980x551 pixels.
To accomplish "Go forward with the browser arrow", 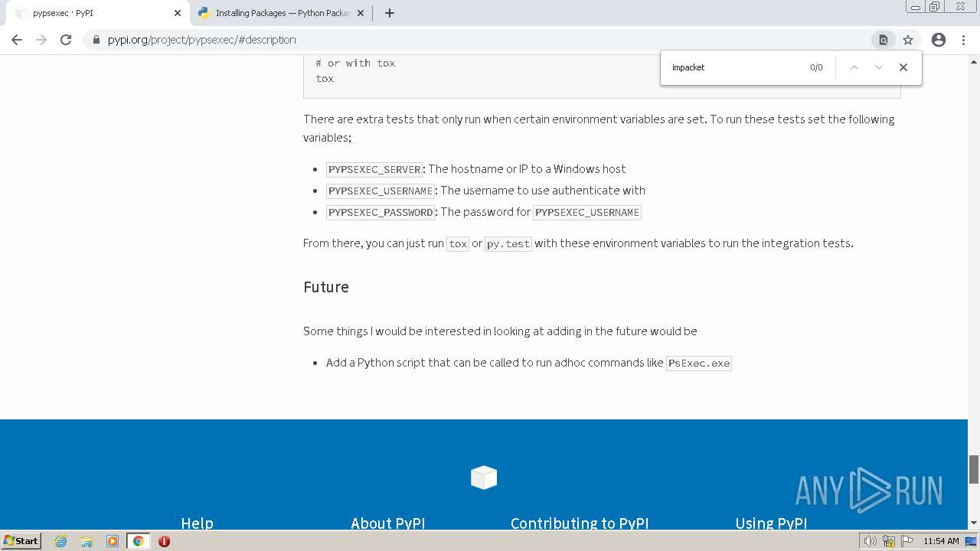I will click(x=41, y=40).
